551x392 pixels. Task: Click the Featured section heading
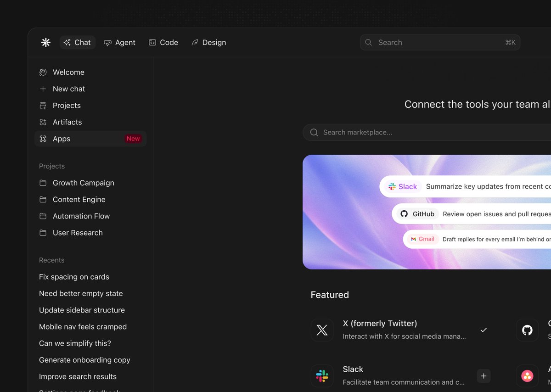click(x=330, y=295)
